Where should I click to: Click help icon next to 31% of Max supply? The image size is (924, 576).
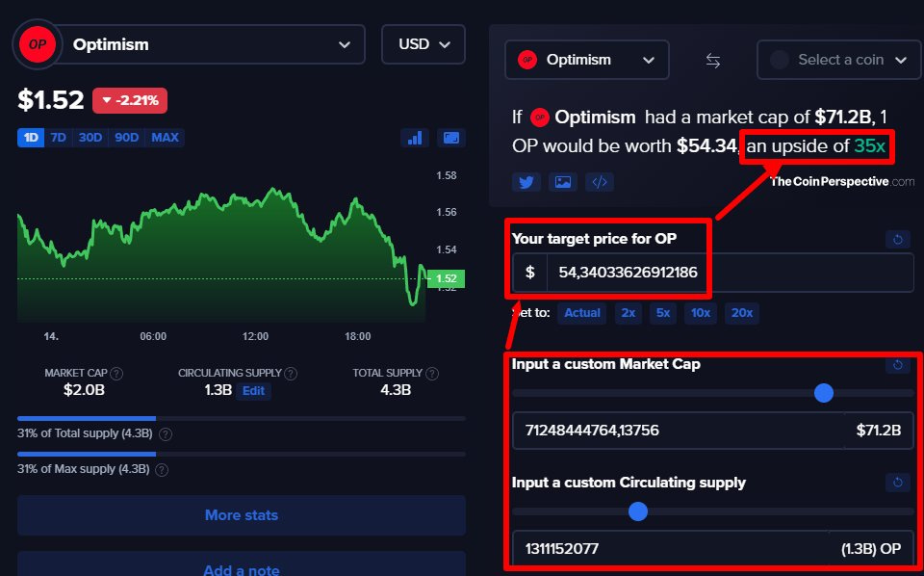tap(162, 470)
